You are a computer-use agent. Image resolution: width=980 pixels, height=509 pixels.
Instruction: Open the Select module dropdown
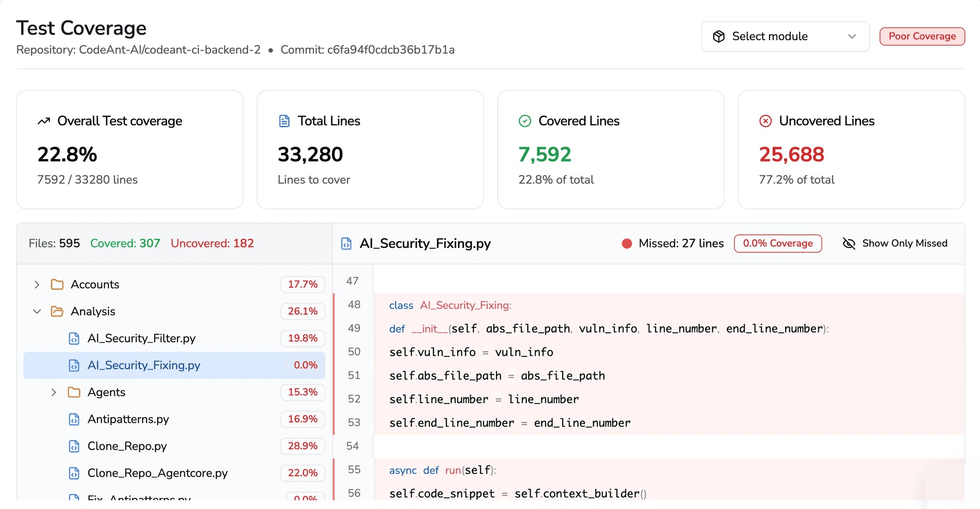coord(784,36)
